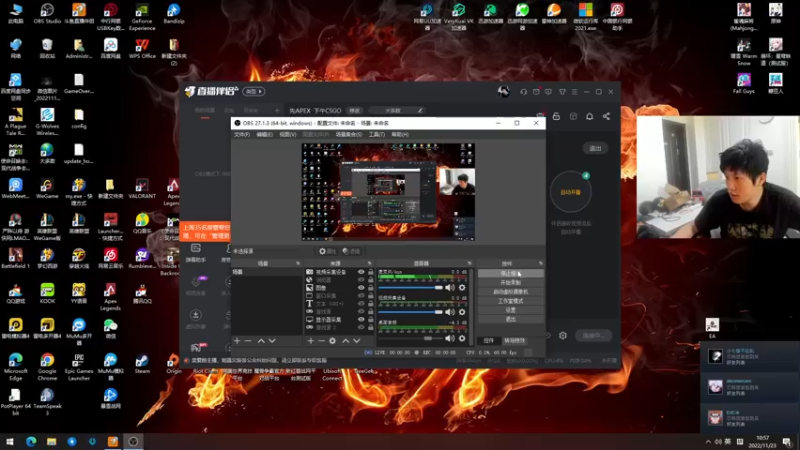
Task: Move selected source down in the list
Action: [x=357, y=340]
